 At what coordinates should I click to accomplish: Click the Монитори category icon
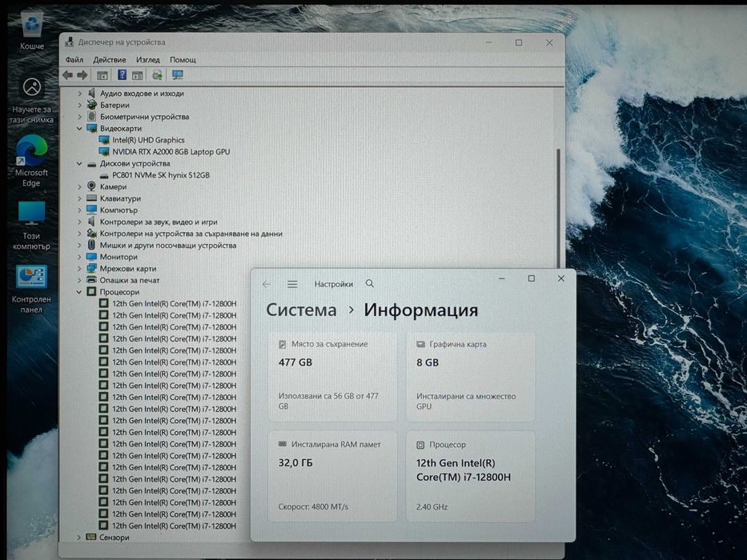pyautogui.click(x=91, y=257)
